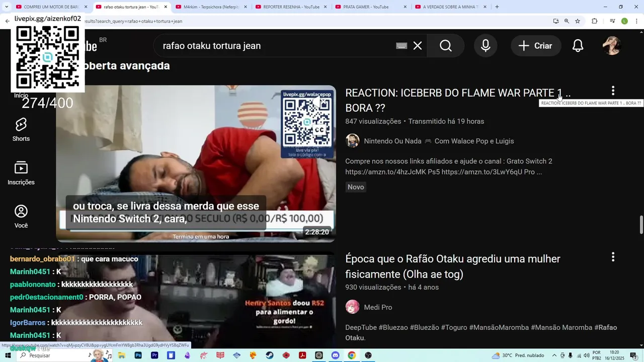
Task: Open the clock showing 18:20 on the taskbar
Action: tap(614, 355)
